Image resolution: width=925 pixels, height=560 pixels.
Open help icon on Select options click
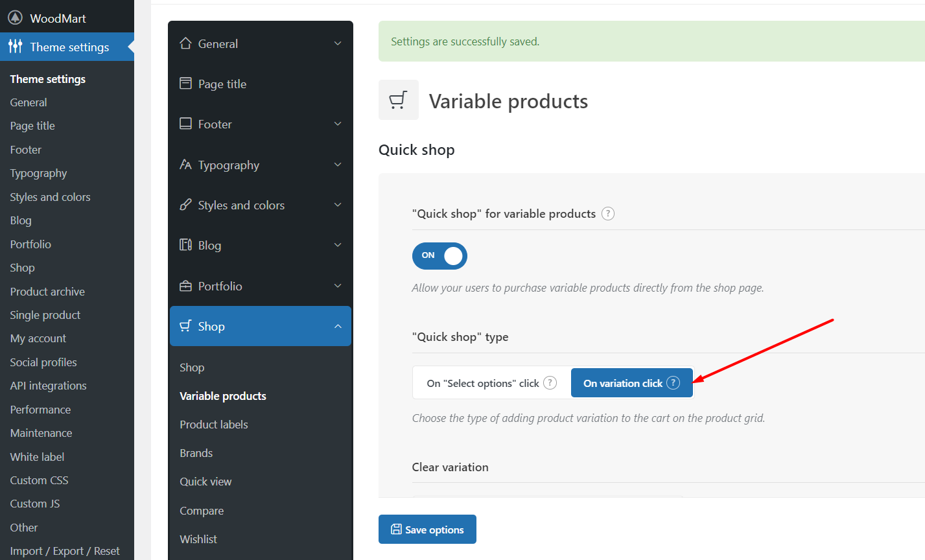tap(550, 382)
